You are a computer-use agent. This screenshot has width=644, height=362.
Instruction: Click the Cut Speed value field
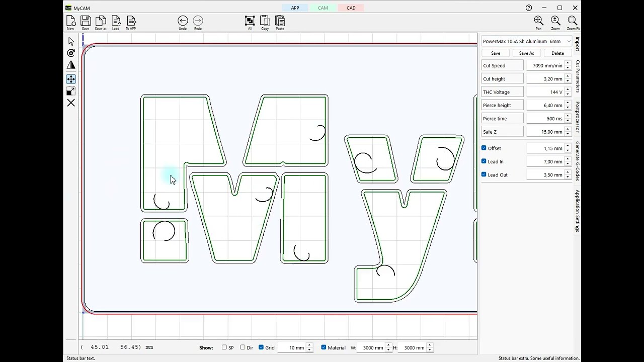[545, 65]
